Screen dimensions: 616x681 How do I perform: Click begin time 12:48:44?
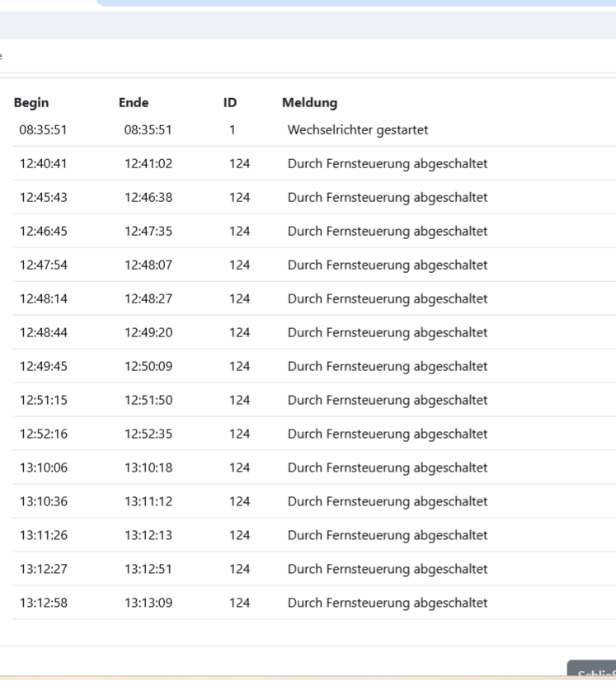tap(44, 333)
